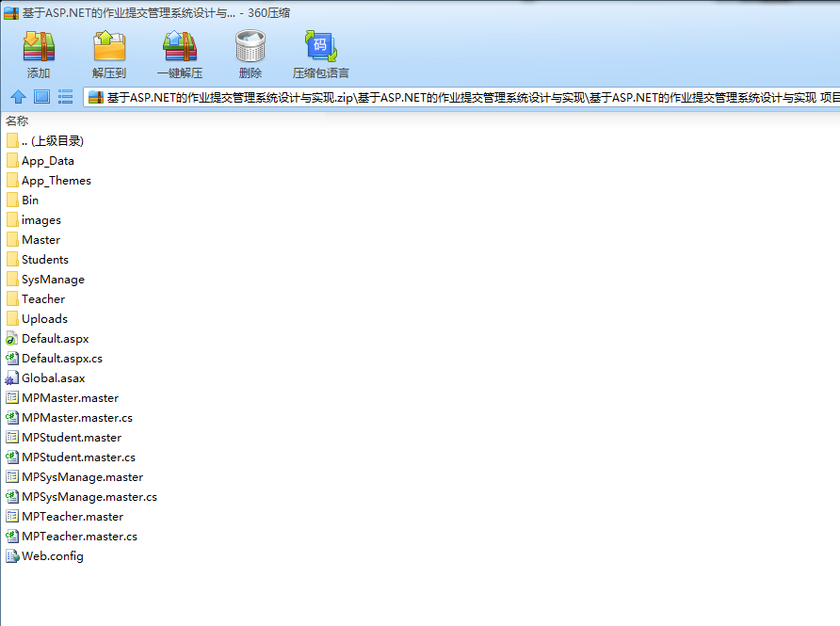Click the 360压缩 title bar app icon
The image size is (840, 626).
point(11,13)
